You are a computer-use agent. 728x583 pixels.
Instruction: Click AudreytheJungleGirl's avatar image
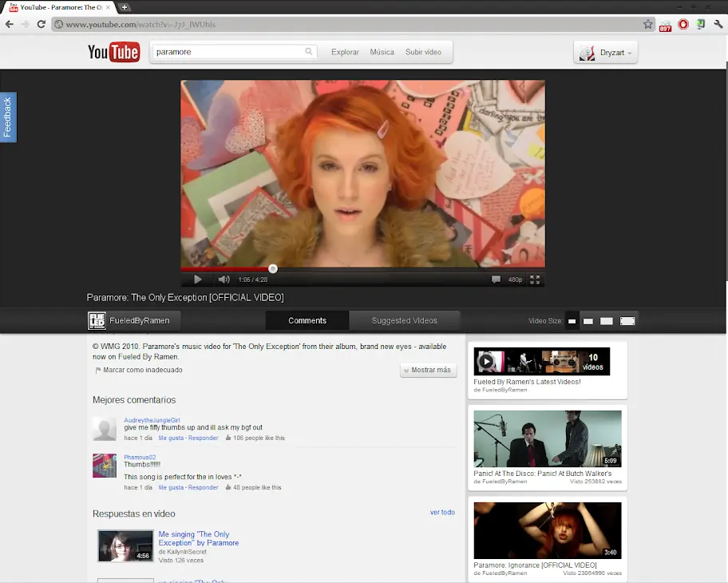click(105, 428)
